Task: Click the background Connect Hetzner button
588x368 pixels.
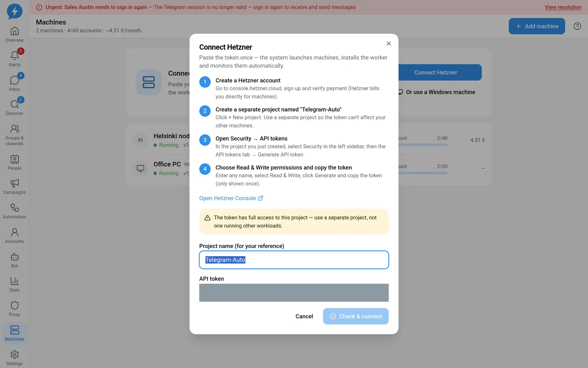Action: coord(440,72)
